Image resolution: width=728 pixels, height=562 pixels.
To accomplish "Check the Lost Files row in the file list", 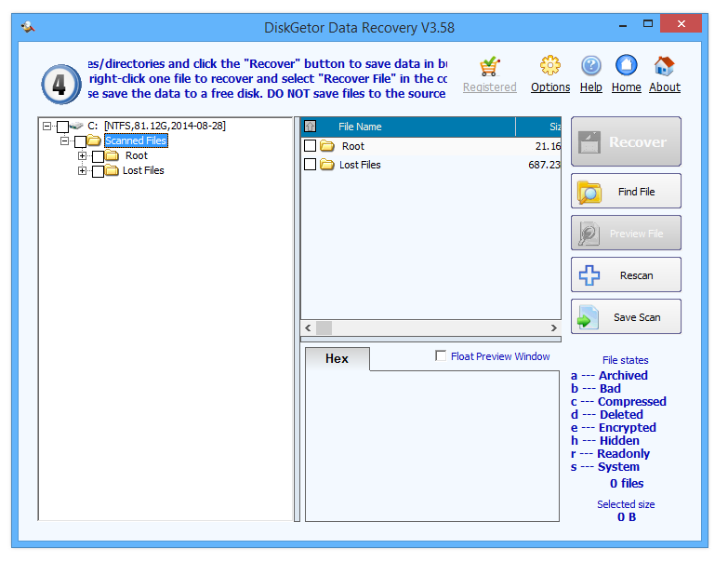I will pyautogui.click(x=311, y=165).
